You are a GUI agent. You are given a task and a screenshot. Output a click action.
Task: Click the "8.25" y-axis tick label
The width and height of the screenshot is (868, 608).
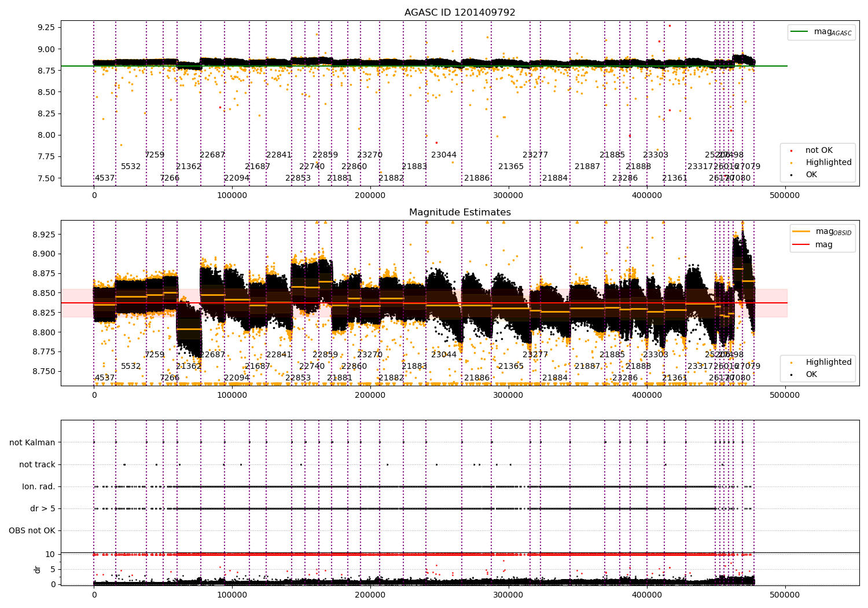tap(46, 113)
